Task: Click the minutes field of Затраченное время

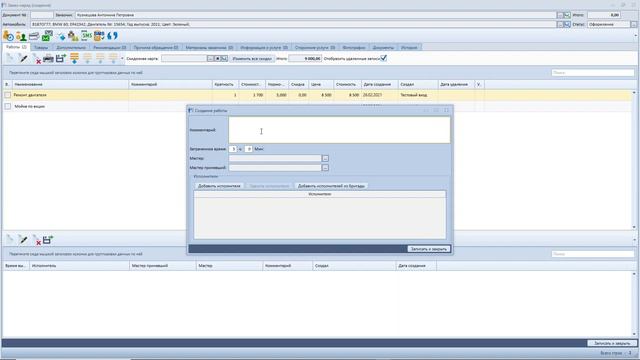Action: point(248,149)
